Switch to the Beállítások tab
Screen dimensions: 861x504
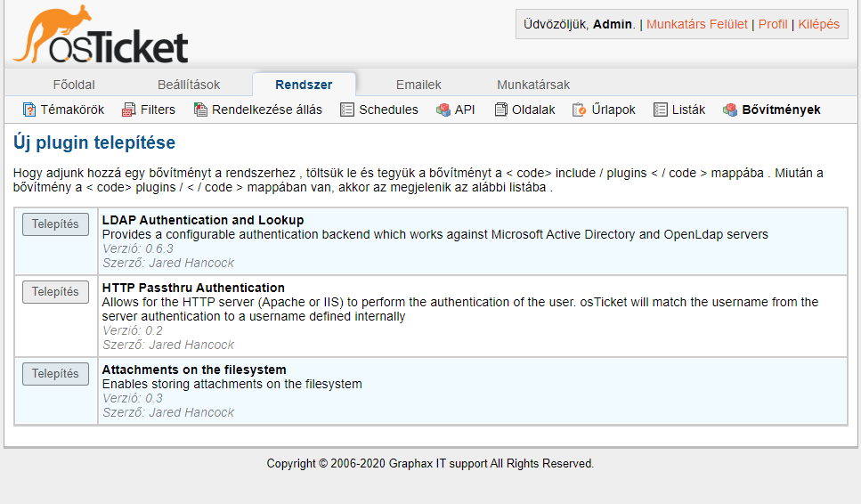(x=189, y=85)
